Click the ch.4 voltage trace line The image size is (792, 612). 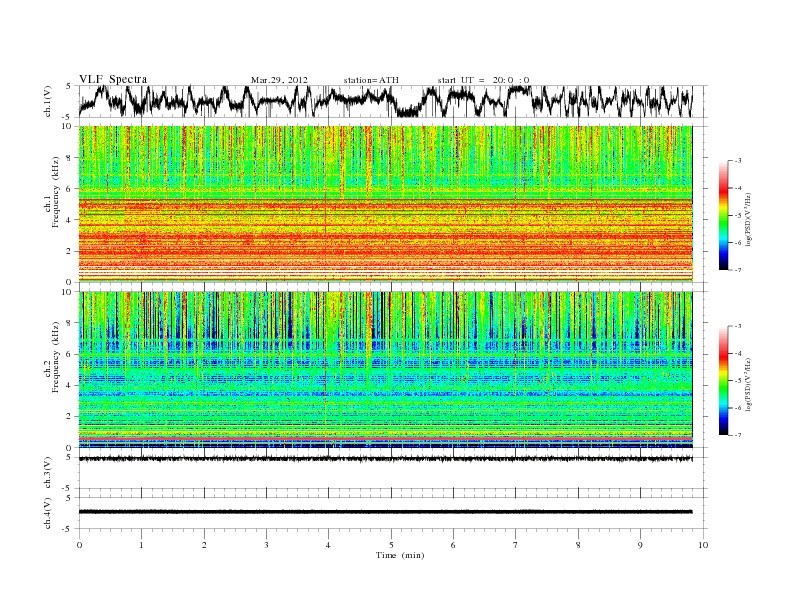click(x=386, y=512)
